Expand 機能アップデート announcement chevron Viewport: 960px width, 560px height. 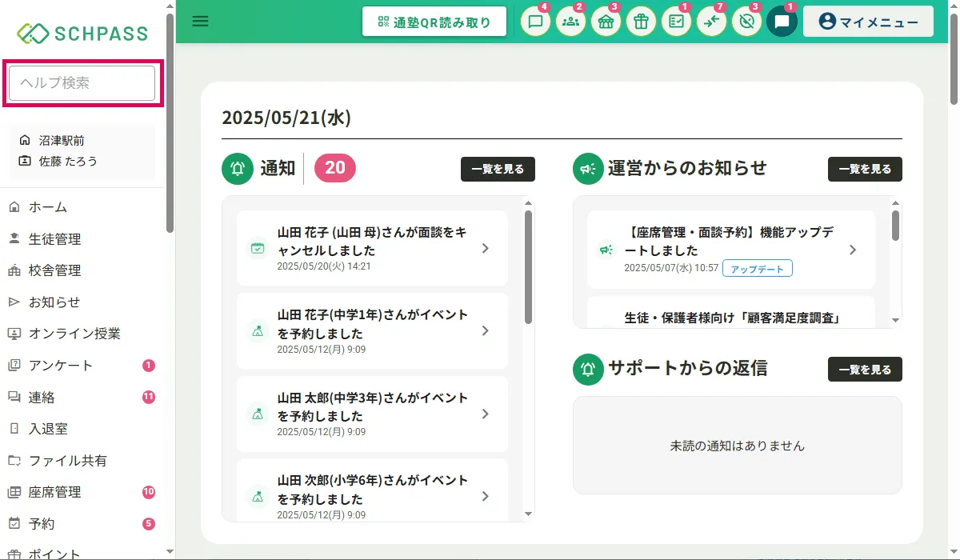click(x=852, y=250)
